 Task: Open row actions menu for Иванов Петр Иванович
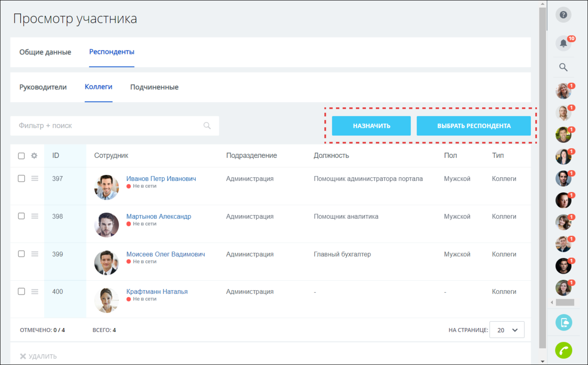[x=35, y=178]
